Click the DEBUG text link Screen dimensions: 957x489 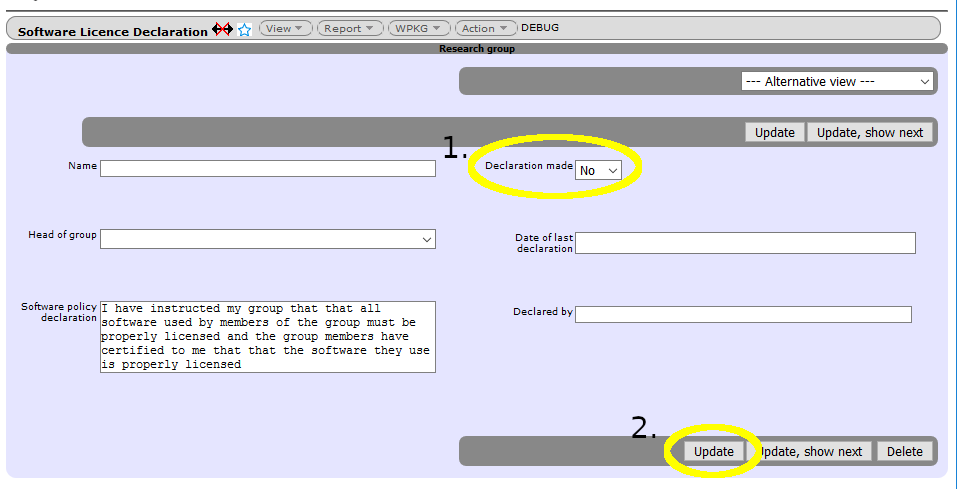click(x=540, y=27)
